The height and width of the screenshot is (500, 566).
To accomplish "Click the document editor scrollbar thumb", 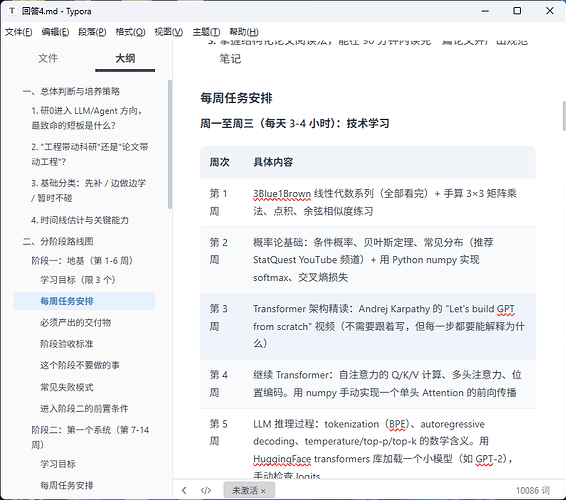I will [x=564, y=116].
